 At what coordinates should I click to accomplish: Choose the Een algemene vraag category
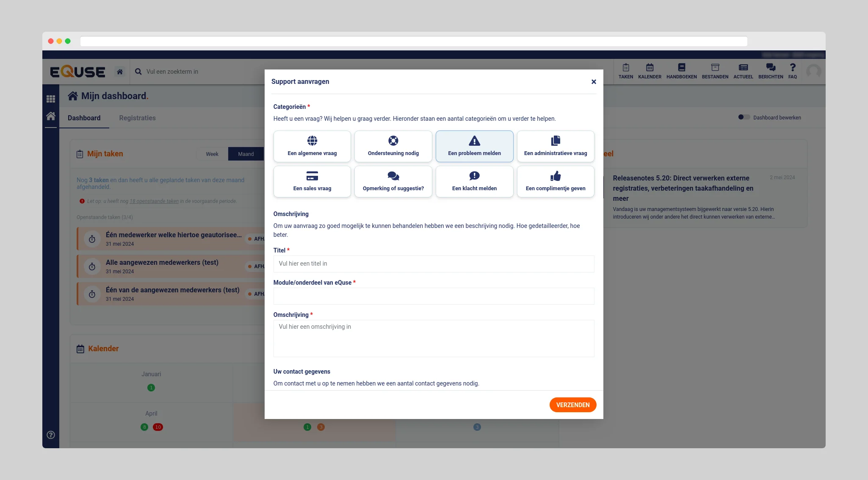312,146
